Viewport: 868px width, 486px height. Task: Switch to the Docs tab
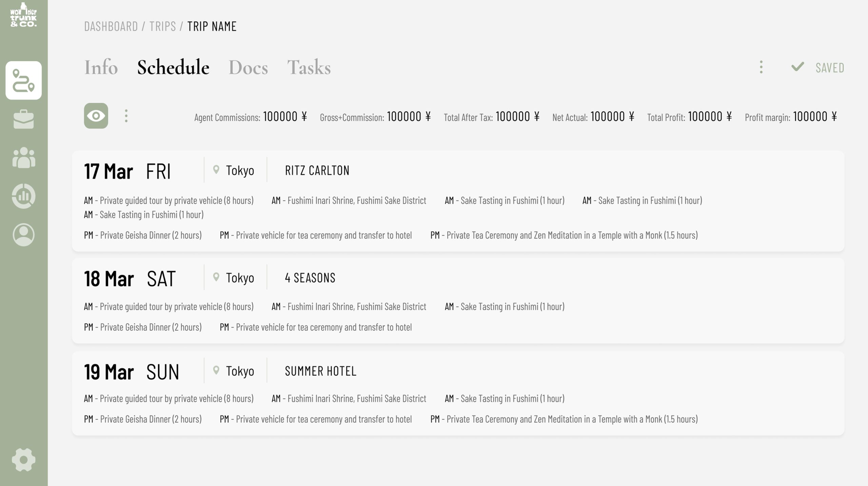pos(248,67)
